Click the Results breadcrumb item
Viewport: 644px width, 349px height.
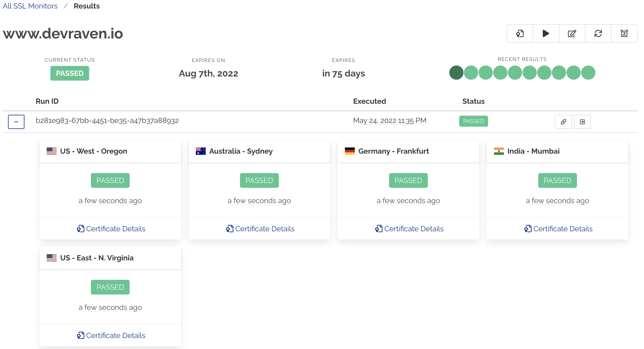click(x=87, y=6)
